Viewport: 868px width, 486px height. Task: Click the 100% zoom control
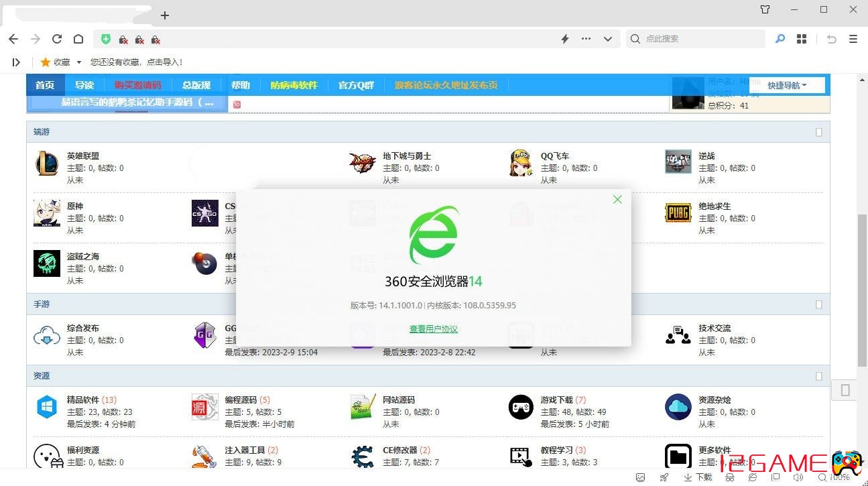[834, 477]
